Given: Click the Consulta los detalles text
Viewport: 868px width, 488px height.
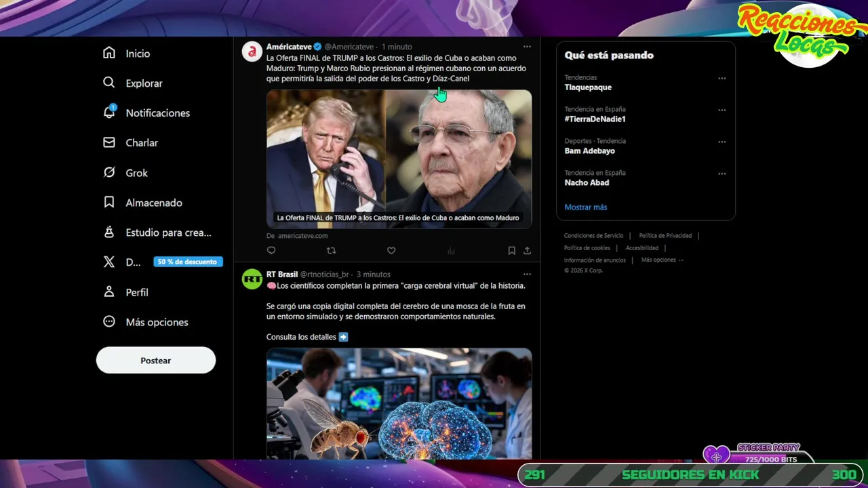Looking at the screenshot, I should tap(302, 337).
